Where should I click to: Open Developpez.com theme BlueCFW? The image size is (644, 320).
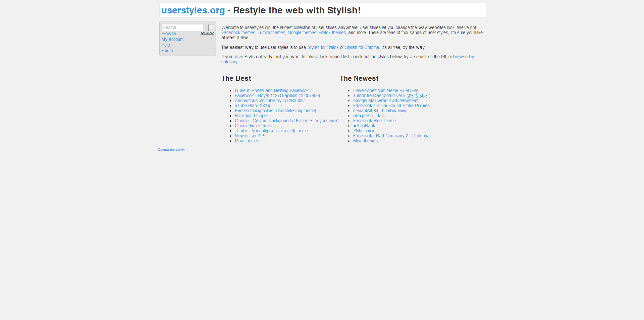(385, 90)
